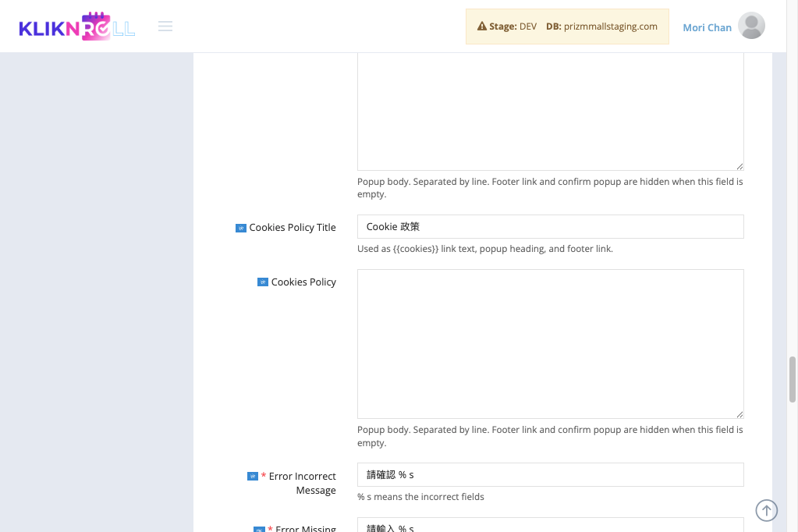Image resolution: width=798 pixels, height=532 pixels.
Task: Click the Mori Chan user avatar
Action: point(751,26)
